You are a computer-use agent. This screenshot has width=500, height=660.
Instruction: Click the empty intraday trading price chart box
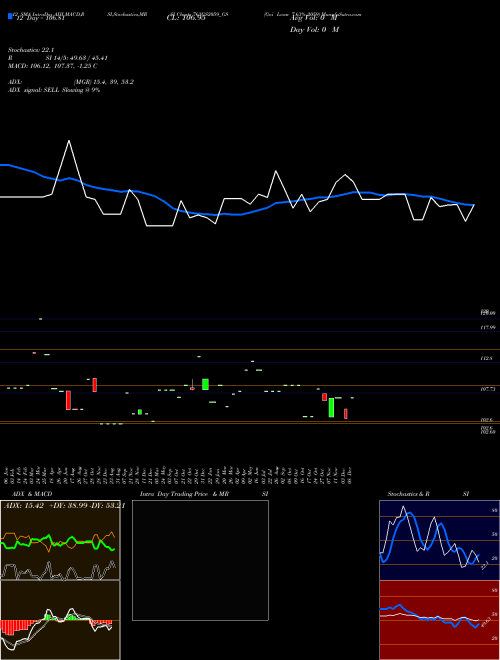pyautogui.click(x=200, y=560)
